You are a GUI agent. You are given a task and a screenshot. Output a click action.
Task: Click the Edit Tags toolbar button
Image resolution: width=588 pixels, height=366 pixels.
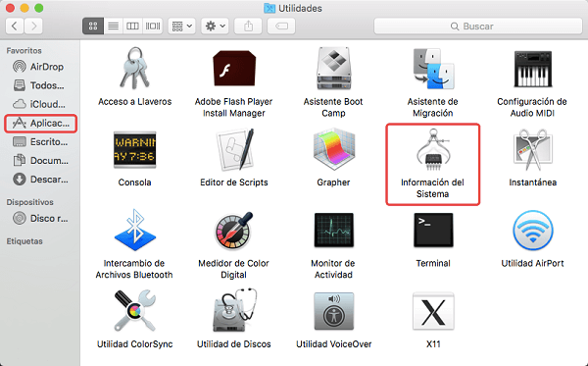tap(281, 26)
